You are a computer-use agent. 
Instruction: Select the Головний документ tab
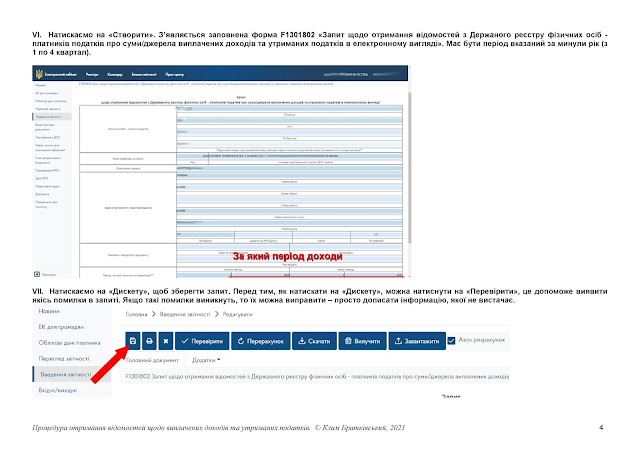(x=152, y=360)
